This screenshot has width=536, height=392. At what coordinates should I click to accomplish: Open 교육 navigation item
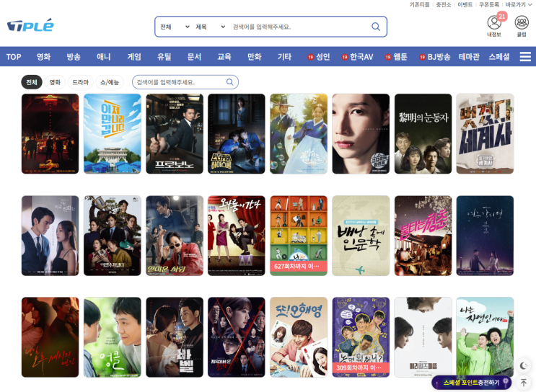pyautogui.click(x=224, y=57)
